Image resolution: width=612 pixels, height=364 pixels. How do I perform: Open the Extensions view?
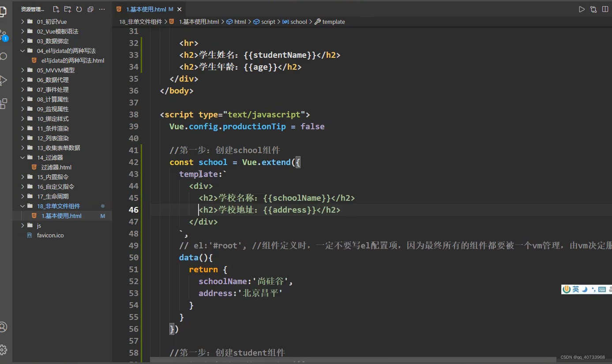click(x=3, y=104)
